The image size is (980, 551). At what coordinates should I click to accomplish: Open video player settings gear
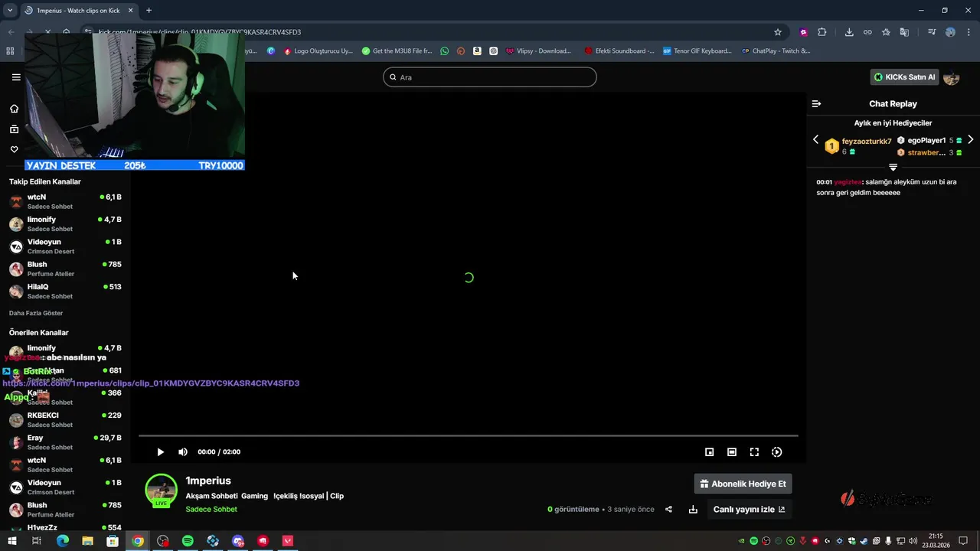point(776,452)
